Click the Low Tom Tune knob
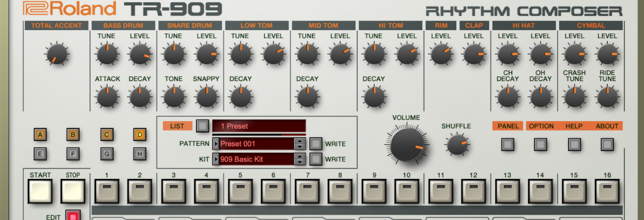This screenshot has width=644, height=220. point(240,54)
